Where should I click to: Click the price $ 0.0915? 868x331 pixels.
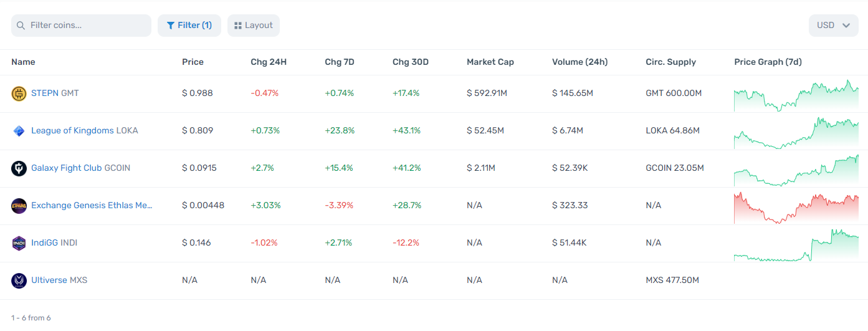(199, 168)
